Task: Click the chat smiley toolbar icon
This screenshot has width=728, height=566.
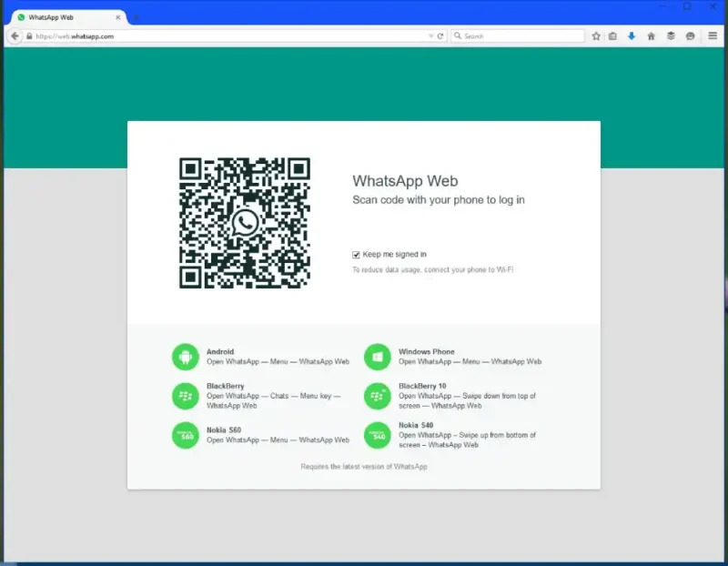Action: (x=691, y=35)
